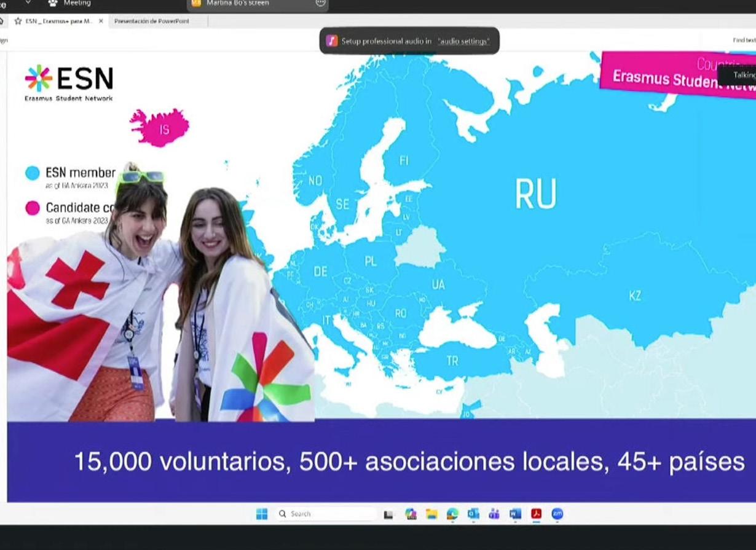Switch to the ESN _ Erasmus+ para M.. tab

coord(59,21)
